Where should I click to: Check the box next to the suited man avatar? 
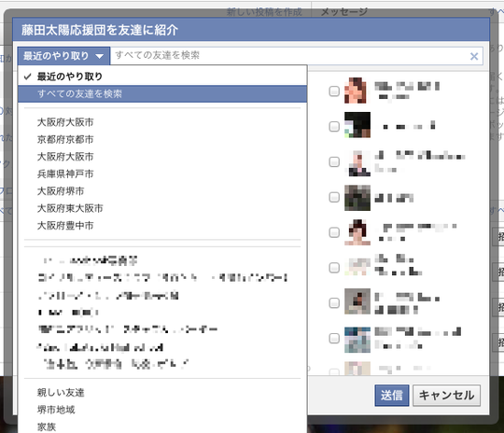point(334,161)
